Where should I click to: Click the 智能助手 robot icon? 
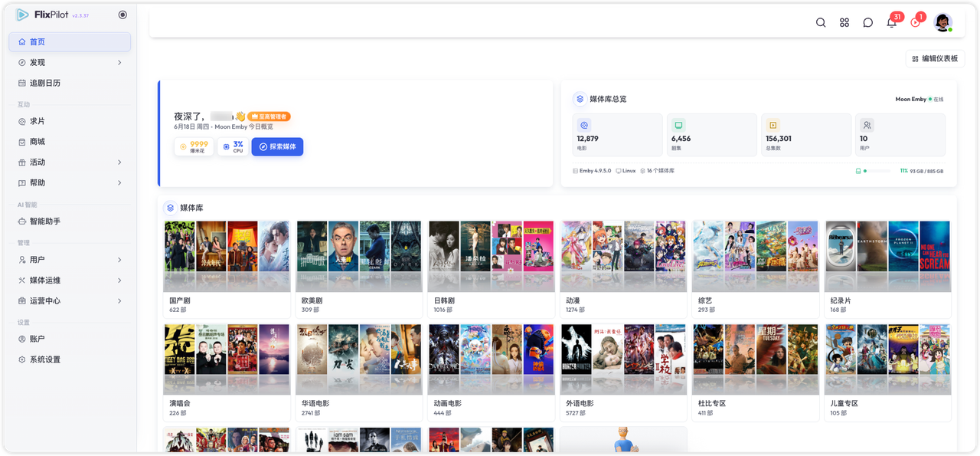[x=22, y=221]
